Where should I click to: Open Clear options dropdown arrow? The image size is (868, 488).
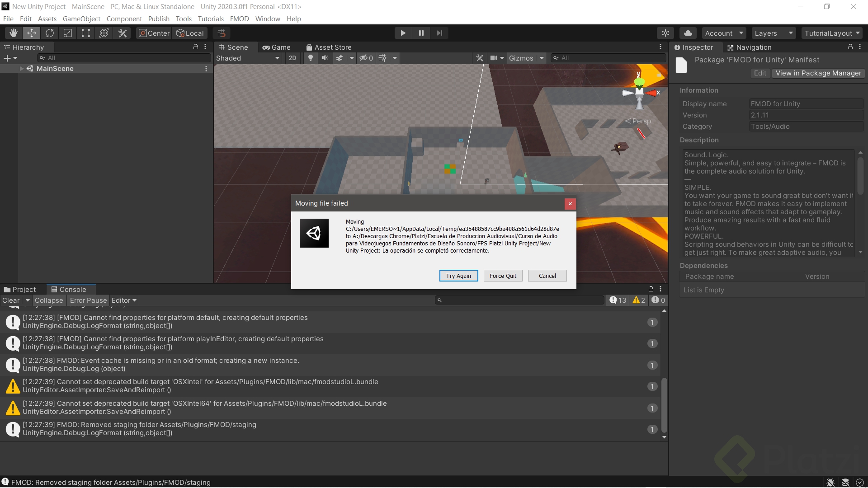click(28, 300)
